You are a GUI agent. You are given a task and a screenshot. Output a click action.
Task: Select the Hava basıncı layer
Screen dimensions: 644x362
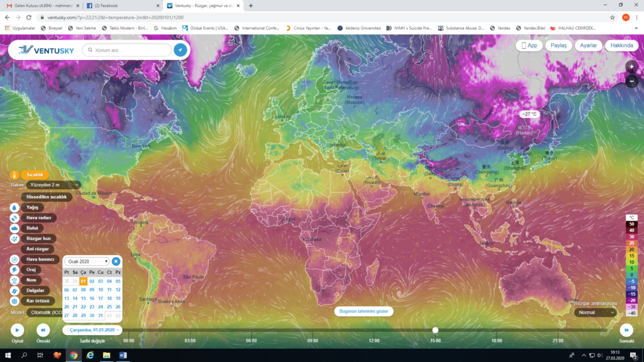[40, 260]
